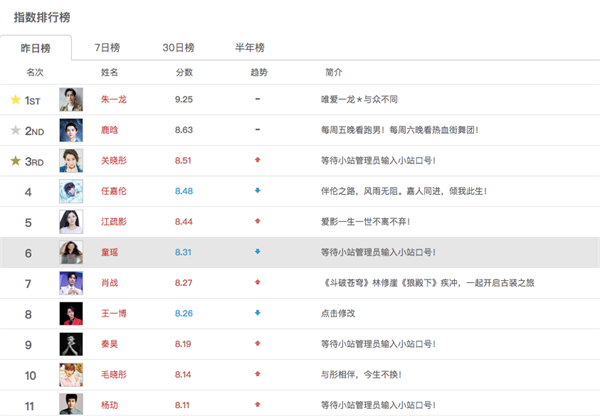Image resolution: width=600 pixels, height=416 pixels.
Task: Click the red up-trend arrow for 关晓彤
Action: tap(258, 160)
